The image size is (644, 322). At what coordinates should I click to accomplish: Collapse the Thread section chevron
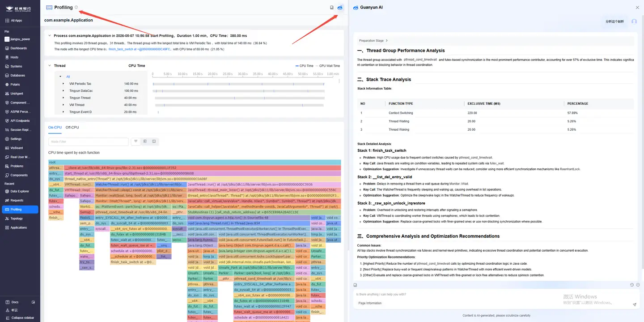coord(49,66)
